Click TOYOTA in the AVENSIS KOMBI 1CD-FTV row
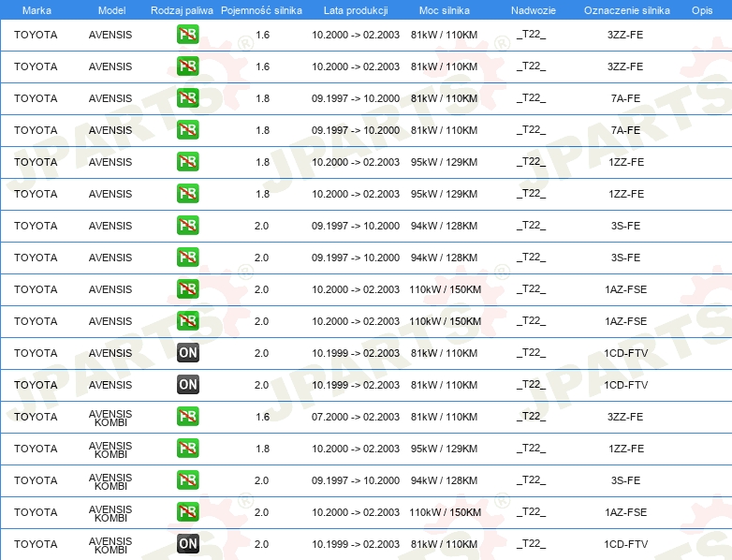The height and width of the screenshot is (560, 732). (x=36, y=544)
